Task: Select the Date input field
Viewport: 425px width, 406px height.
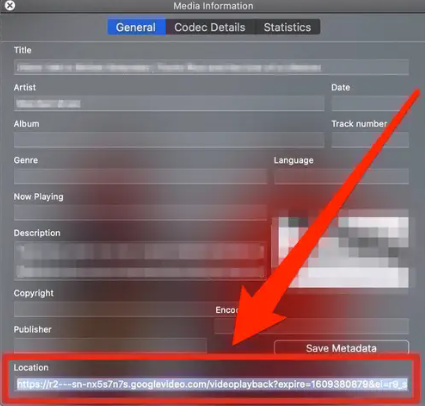Action: pyautogui.click(x=370, y=103)
